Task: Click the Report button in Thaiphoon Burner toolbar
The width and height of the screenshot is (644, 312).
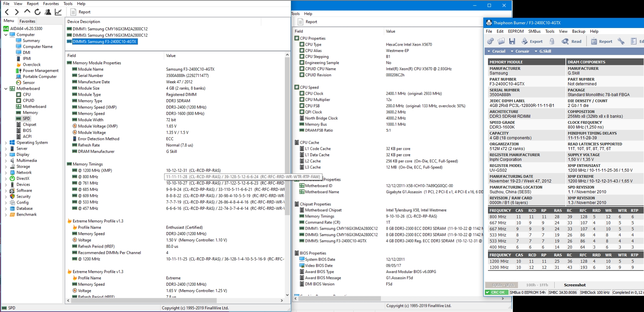Action: pos(602,41)
